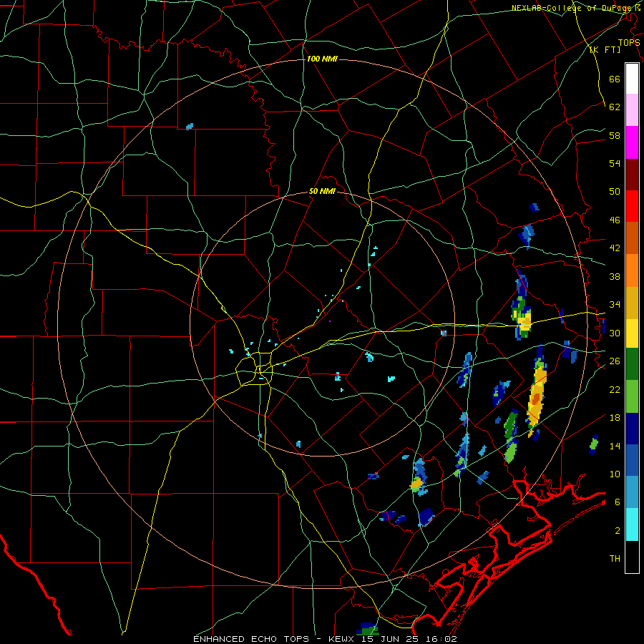Screen dimensions: 644x644
Task: Click the "50 NMI" range ring label
Action: tap(322, 192)
